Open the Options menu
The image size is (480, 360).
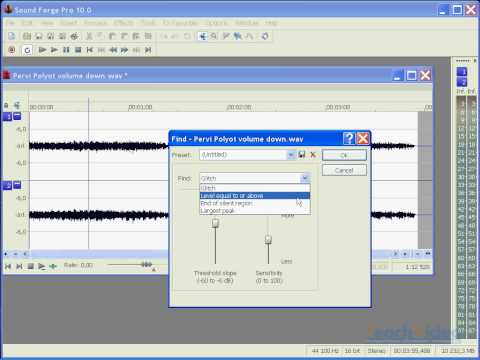pyautogui.click(x=216, y=23)
